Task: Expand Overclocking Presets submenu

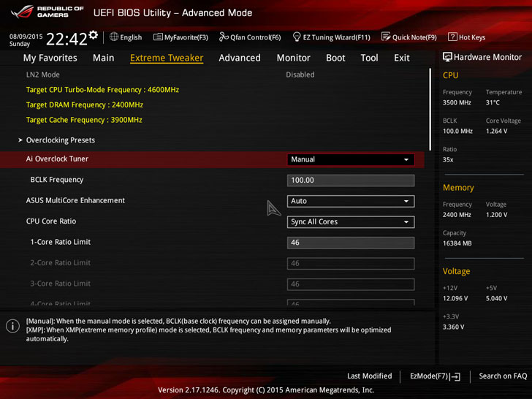Action: click(x=61, y=140)
